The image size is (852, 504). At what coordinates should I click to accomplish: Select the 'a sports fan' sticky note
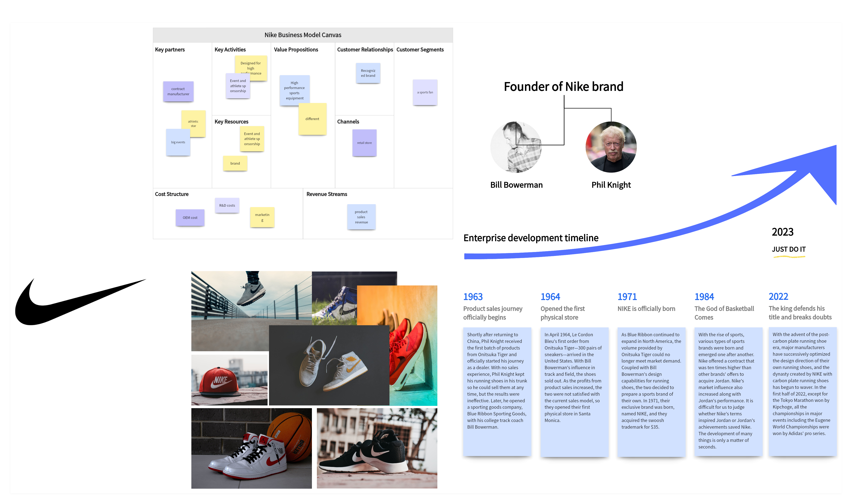click(425, 92)
